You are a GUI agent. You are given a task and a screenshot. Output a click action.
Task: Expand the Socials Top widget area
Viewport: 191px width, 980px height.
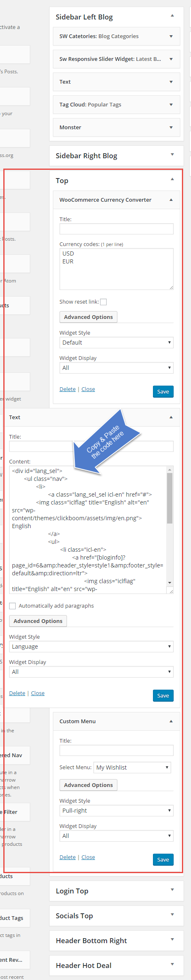(172, 915)
